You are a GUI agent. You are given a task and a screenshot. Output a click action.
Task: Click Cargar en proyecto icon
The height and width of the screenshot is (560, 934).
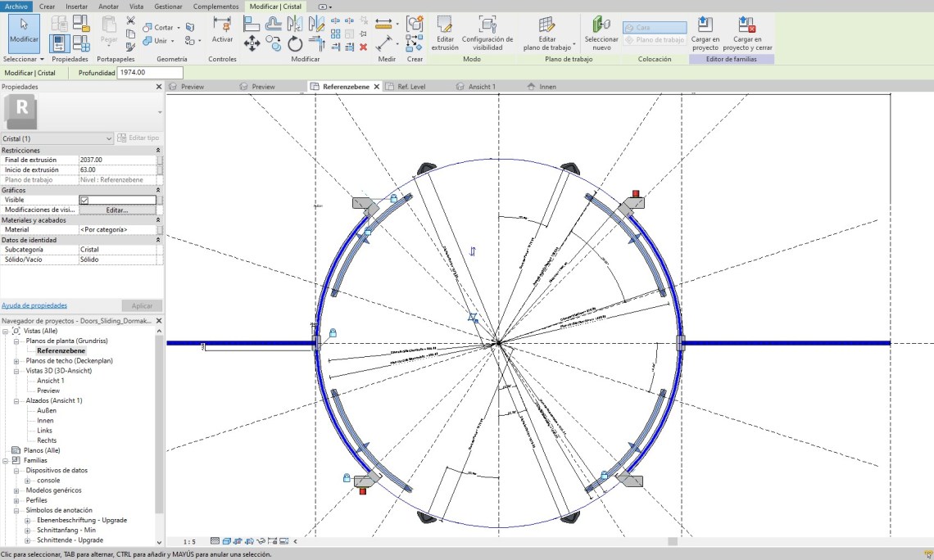click(705, 33)
